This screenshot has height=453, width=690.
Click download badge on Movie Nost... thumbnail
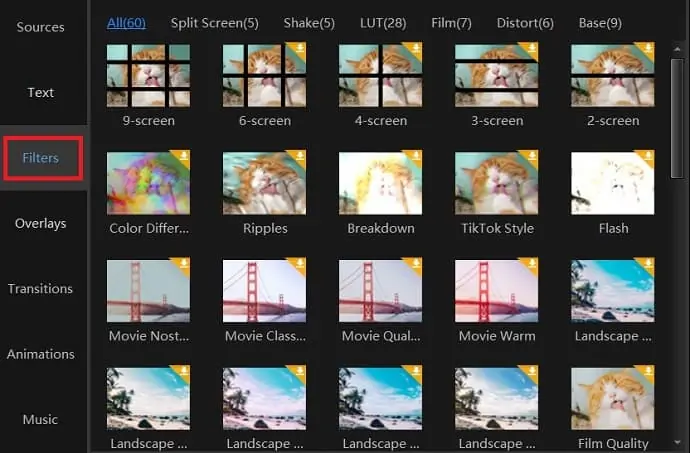pos(184,264)
